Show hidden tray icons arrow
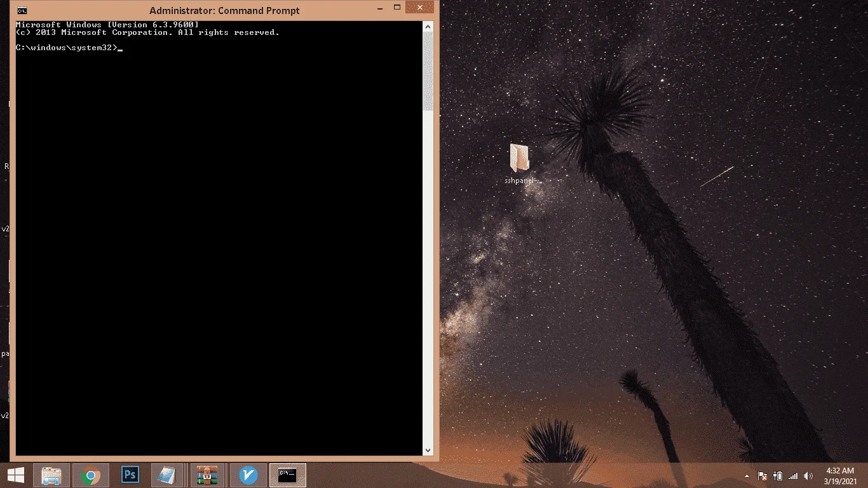The image size is (868, 488). (x=747, y=475)
